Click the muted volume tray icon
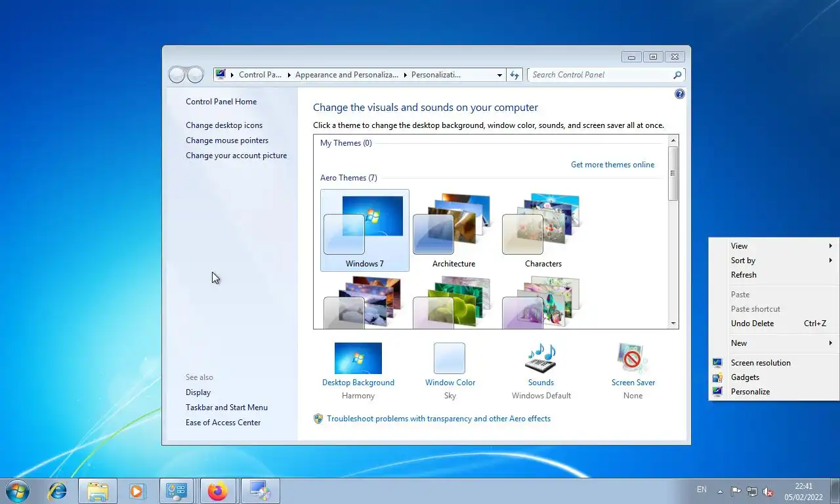The width and height of the screenshot is (840, 504). [x=768, y=491]
